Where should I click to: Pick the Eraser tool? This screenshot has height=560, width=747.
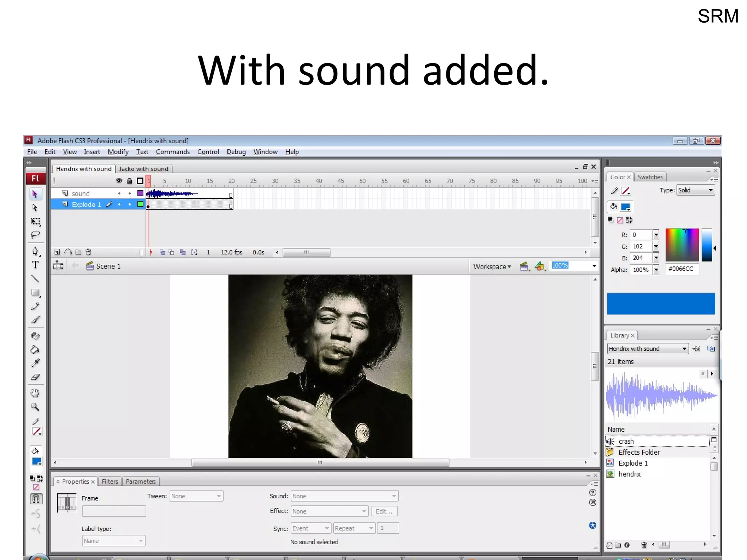(x=35, y=377)
